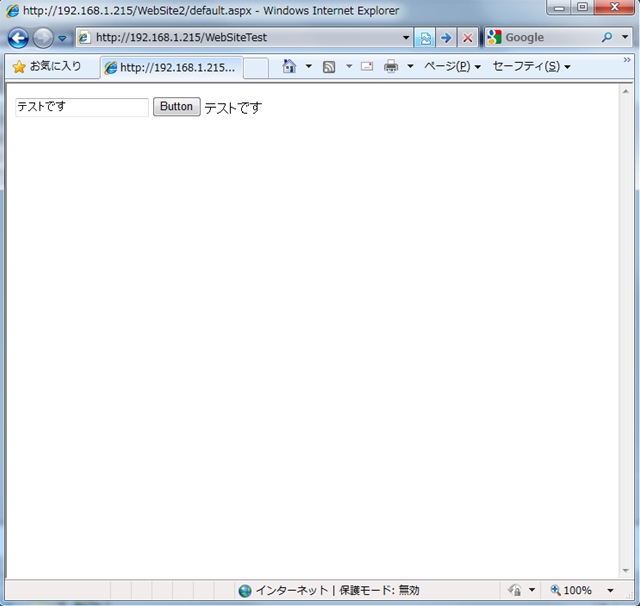Open the zoom level dropdown arrow
The width and height of the screenshot is (640, 606).
pyautogui.click(x=610, y=590)
